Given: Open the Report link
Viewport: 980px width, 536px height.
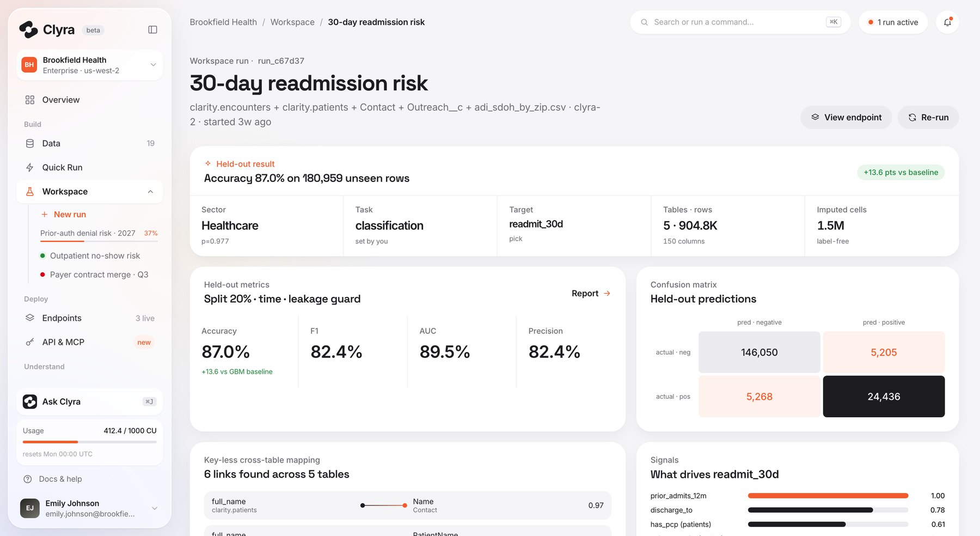Looking at the screenshot, I should 591,293.
